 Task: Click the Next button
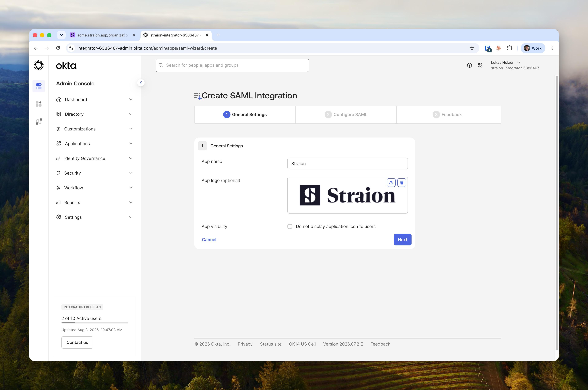point(402,239)
